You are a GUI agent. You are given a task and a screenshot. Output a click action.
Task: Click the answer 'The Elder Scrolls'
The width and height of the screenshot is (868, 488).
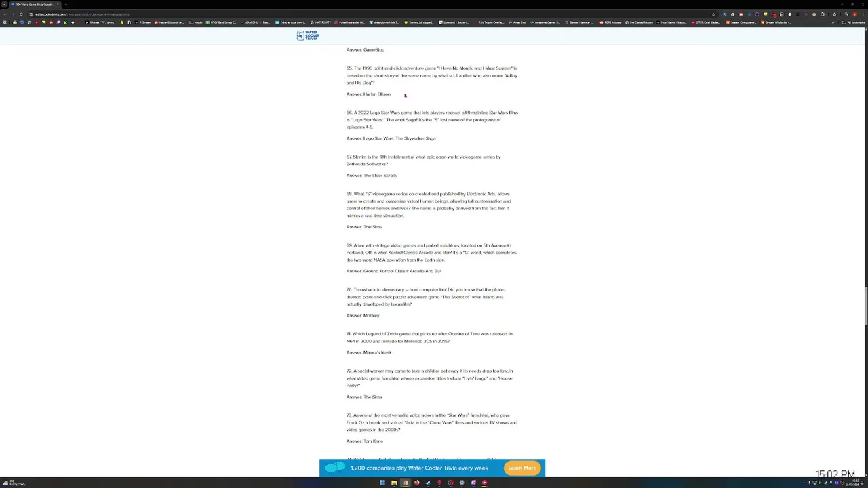click(x=380, y=176)
